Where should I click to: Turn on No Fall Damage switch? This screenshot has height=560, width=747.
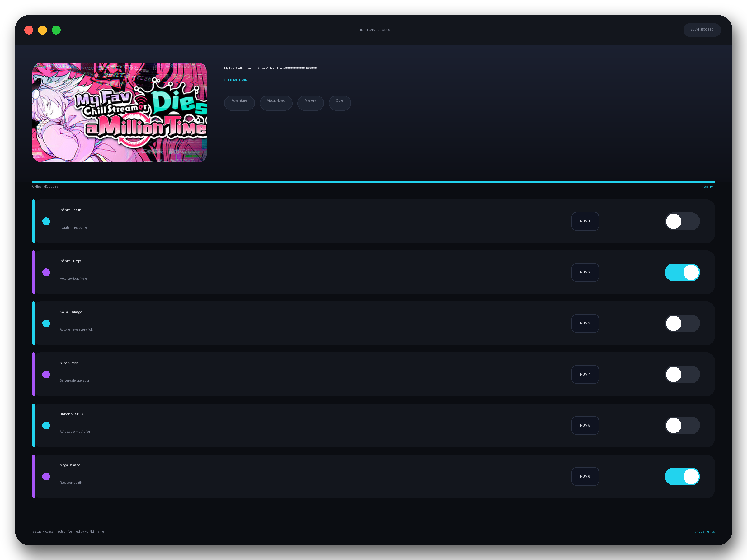pyautogui.click(x=682, y=323)
